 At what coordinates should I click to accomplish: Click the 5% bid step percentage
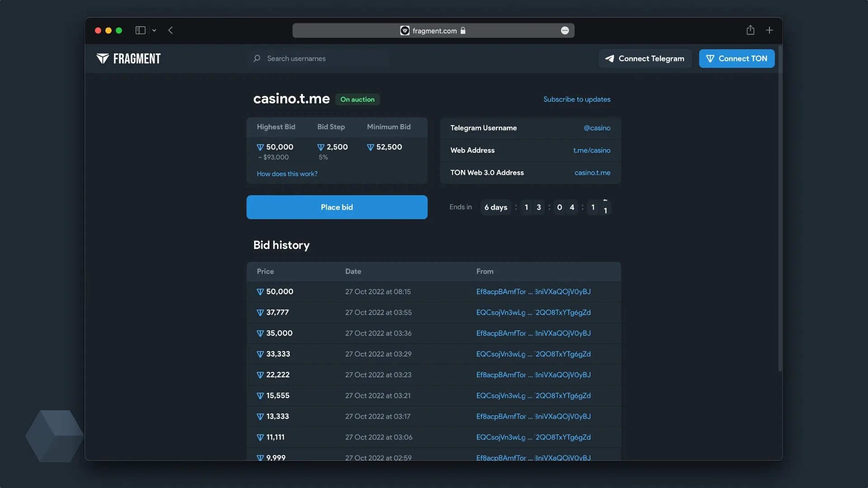[x=323, y=157]
